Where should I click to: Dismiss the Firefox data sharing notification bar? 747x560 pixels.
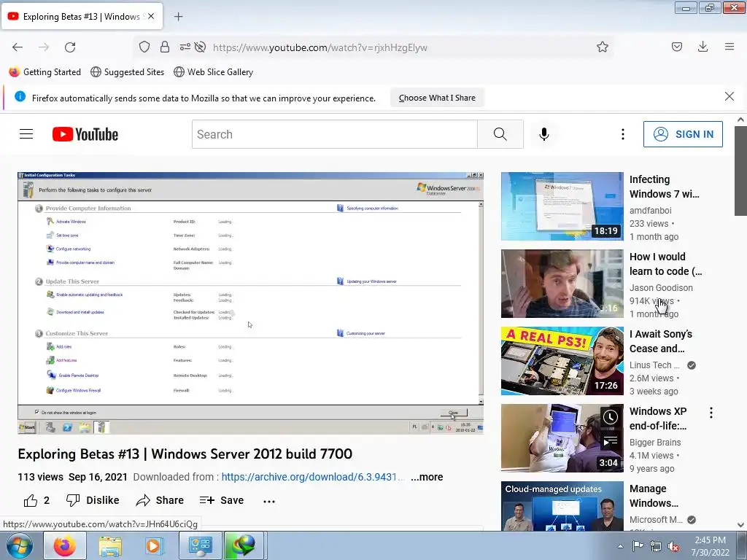pos(729,97)
